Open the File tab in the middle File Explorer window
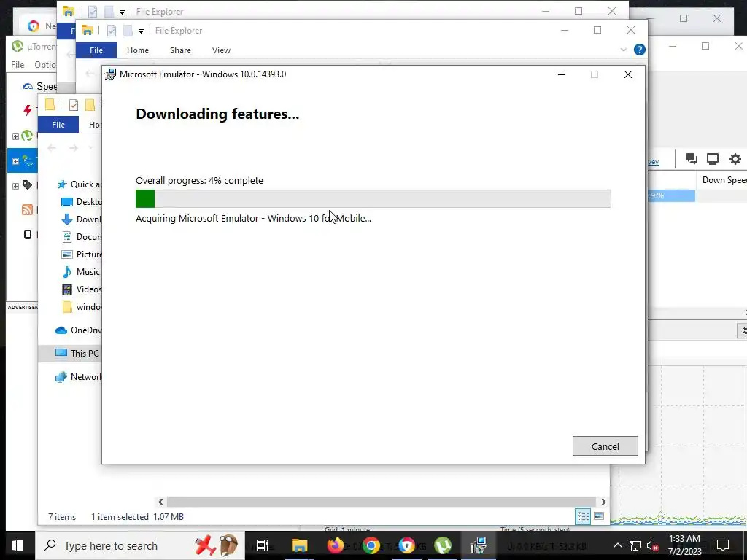 tap(96, 50)
